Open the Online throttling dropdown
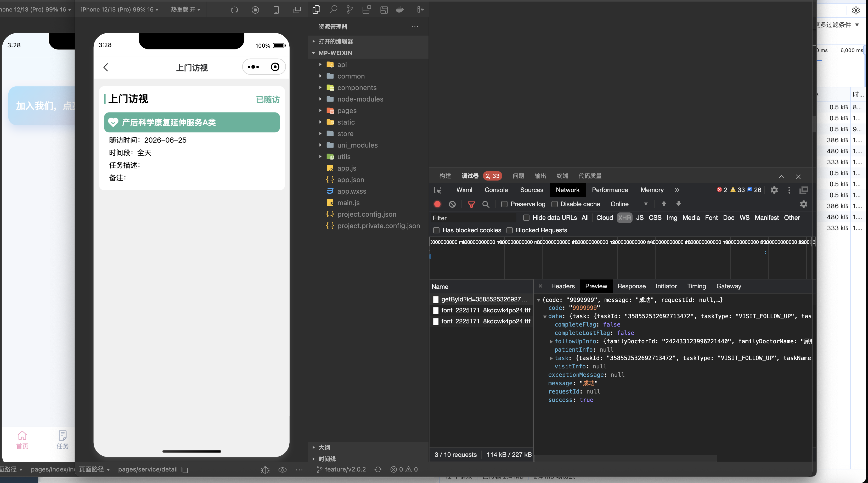The image size is (868, 483). tap(629, 204)
